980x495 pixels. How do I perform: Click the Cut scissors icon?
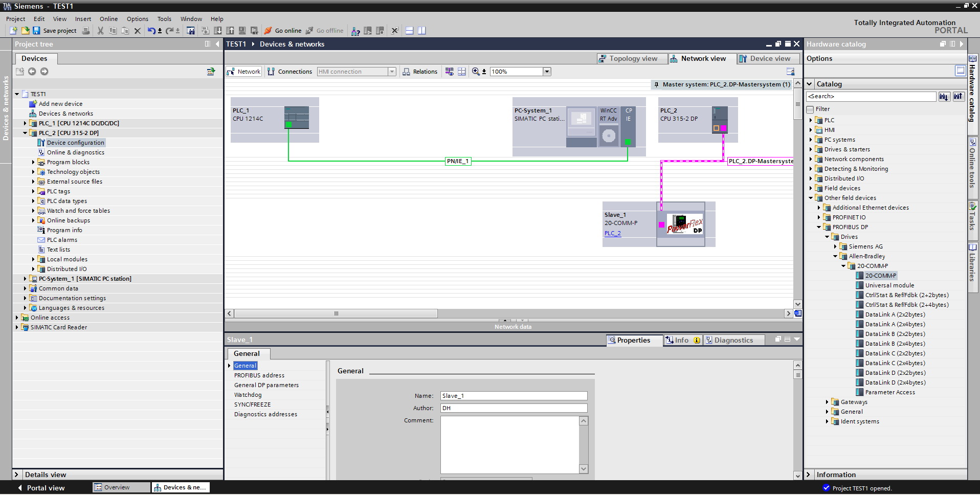point(101,31)
